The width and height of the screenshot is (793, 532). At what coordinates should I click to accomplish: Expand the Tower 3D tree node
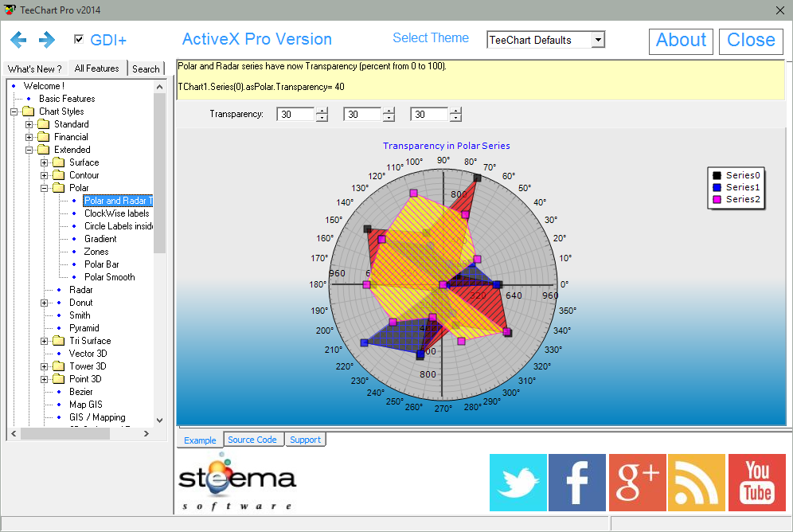pos(44,366)
